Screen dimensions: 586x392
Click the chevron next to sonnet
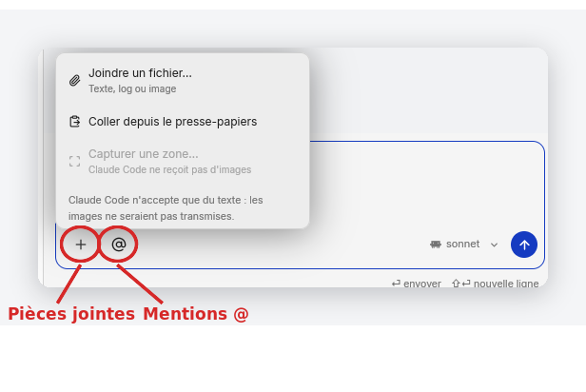(494, 245)
